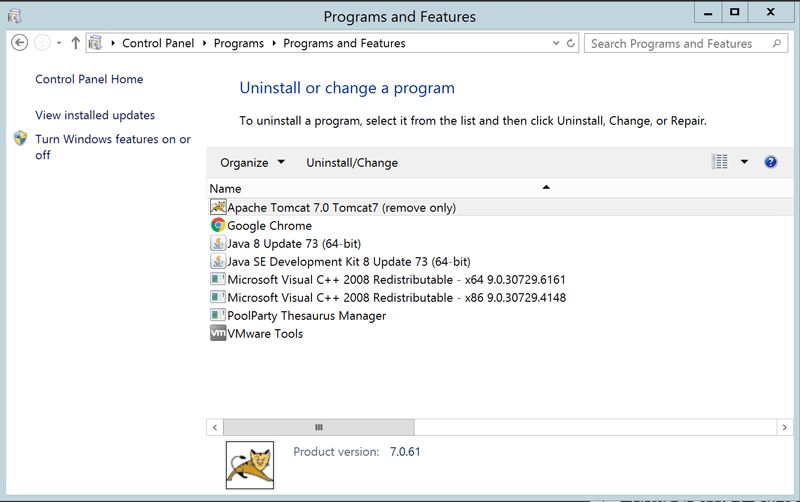Screen dimensions: 800x502
Task: Select Java 8 Update 73 (64-bit)
Action: point(294,243)
